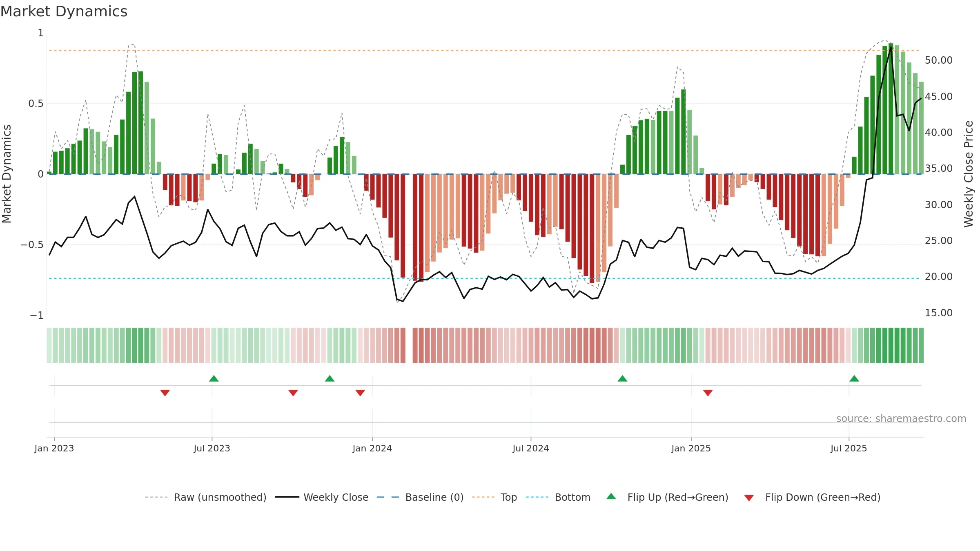Click the Jan 2023 x-axis label
Viewport: 980px width, 551px height.
tap(54, 448)
